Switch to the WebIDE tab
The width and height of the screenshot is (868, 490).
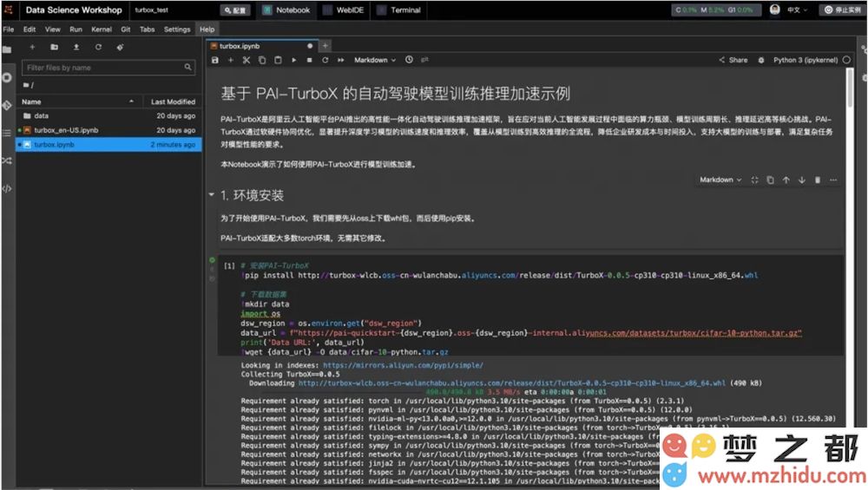click(345, 10)
